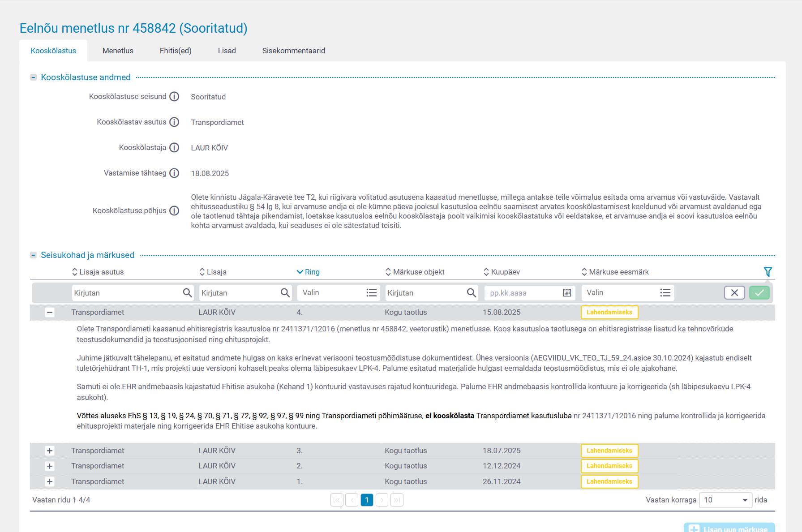Click Lahendamiseks badge for 26.11.2024 row
Viewport: 802px width, 532px height.
(609, 482)
